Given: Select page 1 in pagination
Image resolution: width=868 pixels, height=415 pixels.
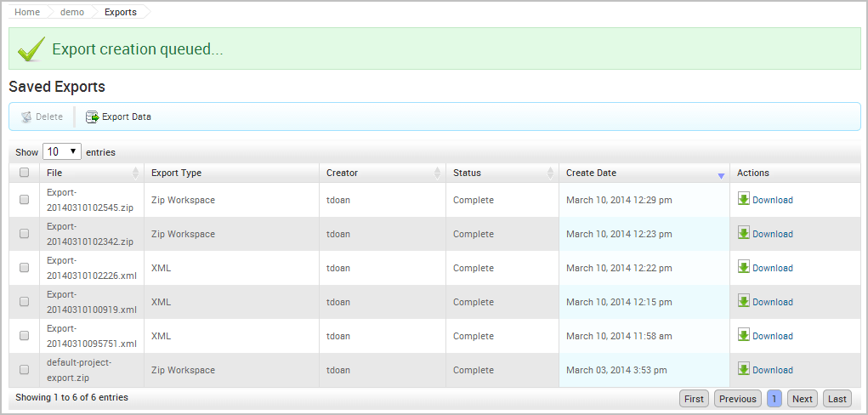Looking at the screenshot, I should click(774, 399).
